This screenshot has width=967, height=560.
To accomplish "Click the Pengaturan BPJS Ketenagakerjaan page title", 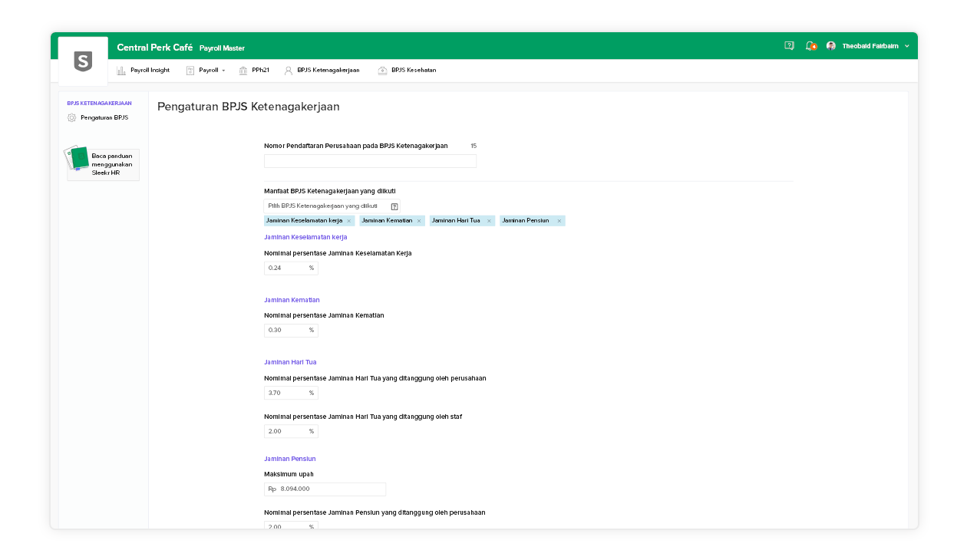I will tap(249, 107).
